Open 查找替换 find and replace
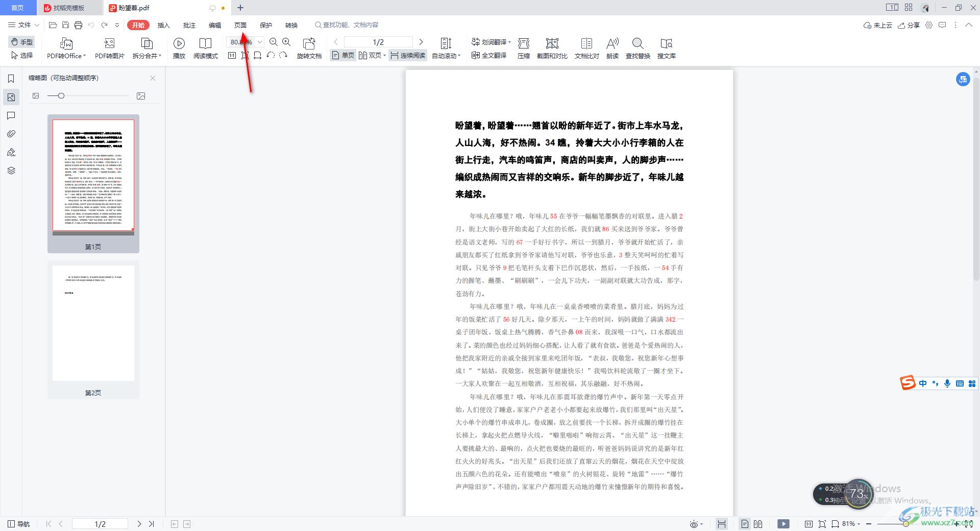The width and height of the screenshot is (980, 531). point(638,49)
